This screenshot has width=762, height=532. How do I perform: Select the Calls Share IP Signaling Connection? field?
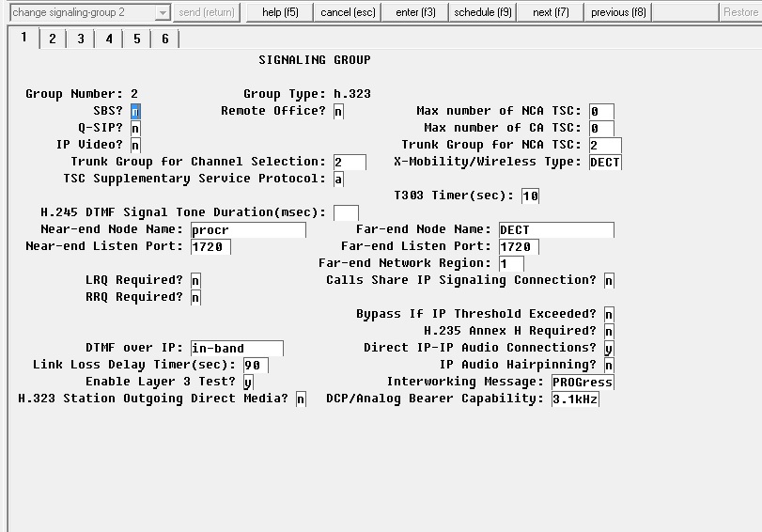[x=609, y=281]
